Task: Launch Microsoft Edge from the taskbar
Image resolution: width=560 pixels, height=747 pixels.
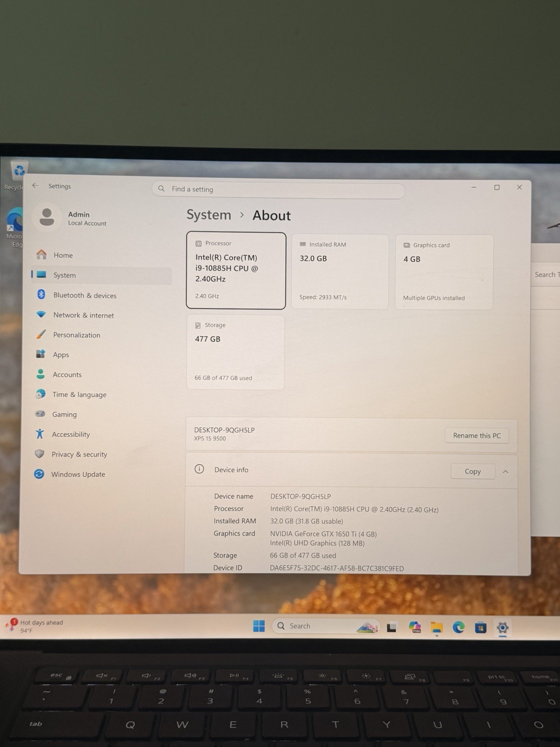Action: click(459, 627)
